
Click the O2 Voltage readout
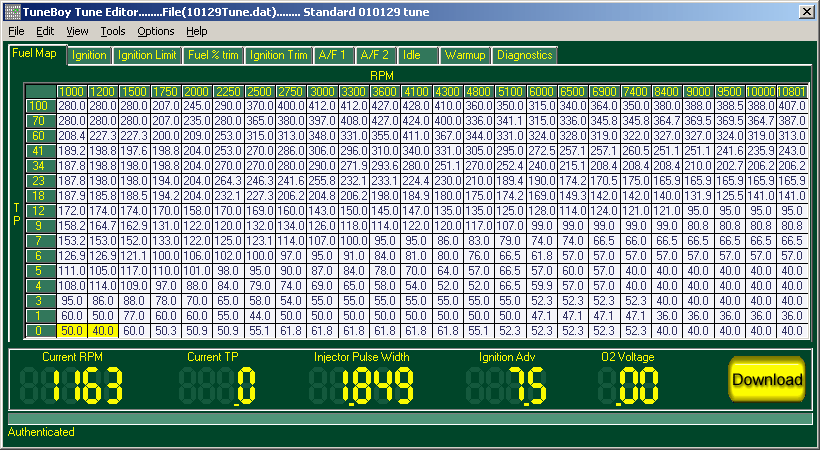point(629,386)
